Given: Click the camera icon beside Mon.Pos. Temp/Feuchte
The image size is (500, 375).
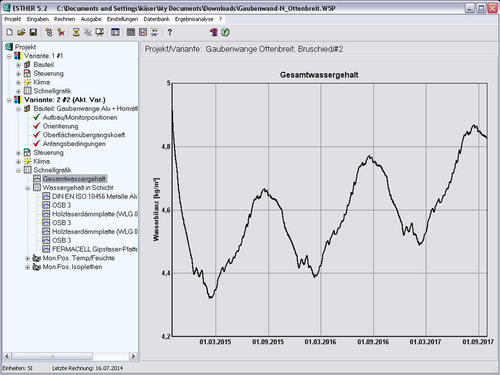Looking at the screenshot, I should 37,258.
